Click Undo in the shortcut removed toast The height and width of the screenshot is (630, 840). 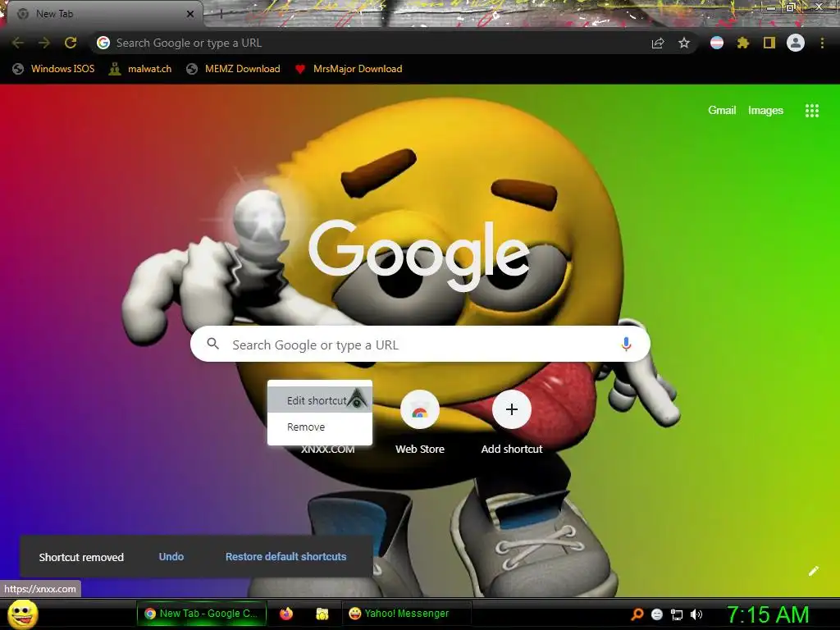point(171,557)
